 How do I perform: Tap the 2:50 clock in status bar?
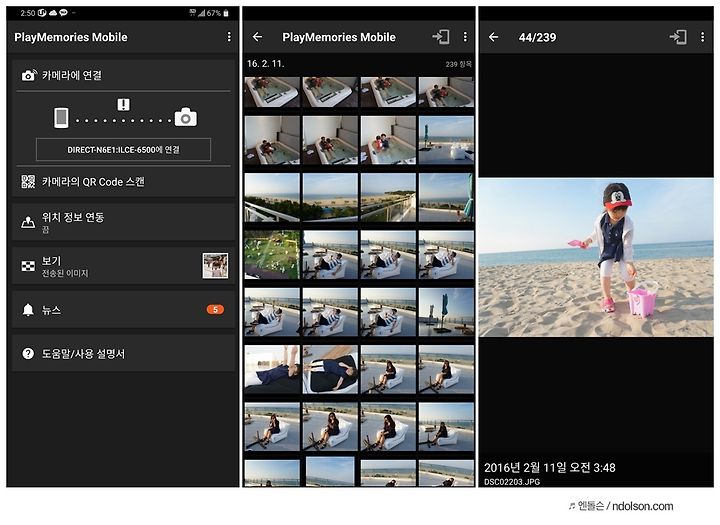pyautogui.click(x=27, y=13)
